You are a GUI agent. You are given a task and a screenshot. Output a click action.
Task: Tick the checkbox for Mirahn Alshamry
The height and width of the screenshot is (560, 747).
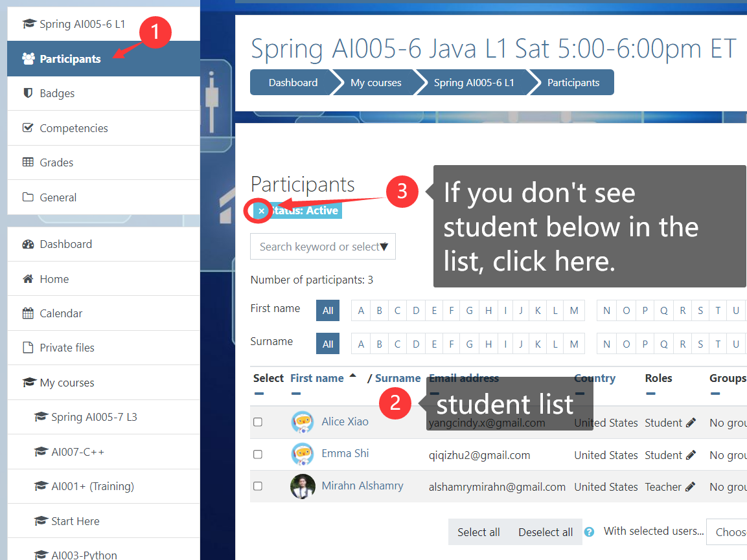tap(258, 486)
